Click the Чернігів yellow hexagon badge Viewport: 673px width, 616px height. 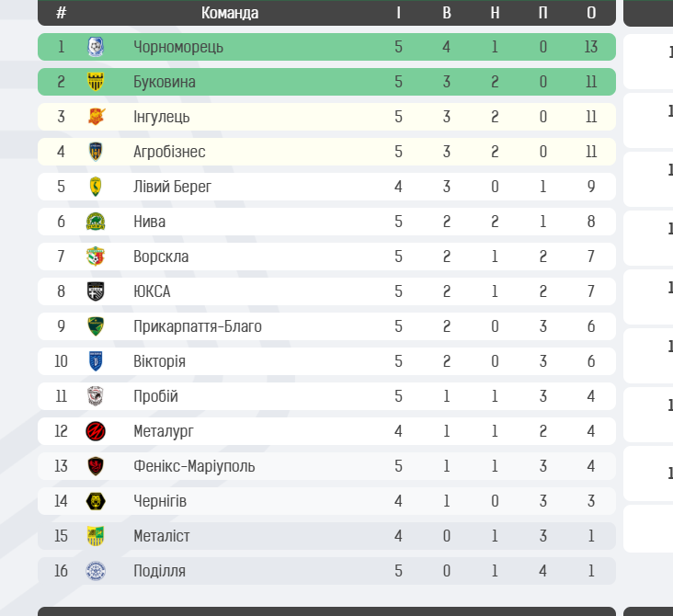[x=96, y=501]
